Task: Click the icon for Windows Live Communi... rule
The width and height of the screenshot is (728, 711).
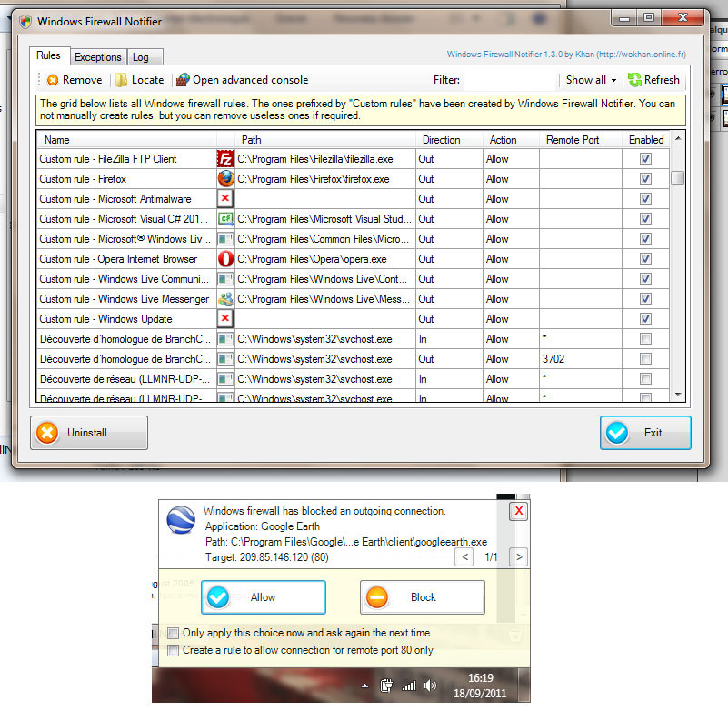Action: (x=225, y=278)
